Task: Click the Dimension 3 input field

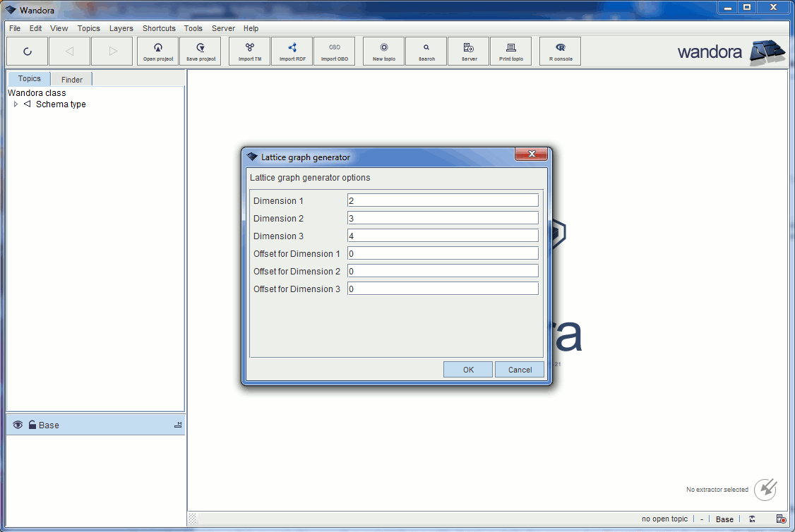Action: [x=443, y=236]
